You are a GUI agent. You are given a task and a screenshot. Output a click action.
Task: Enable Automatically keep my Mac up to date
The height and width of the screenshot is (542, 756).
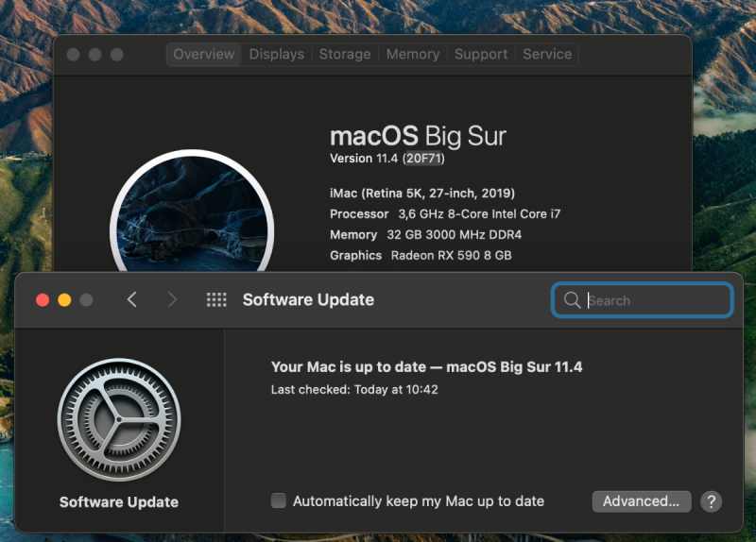click(279, 500)
